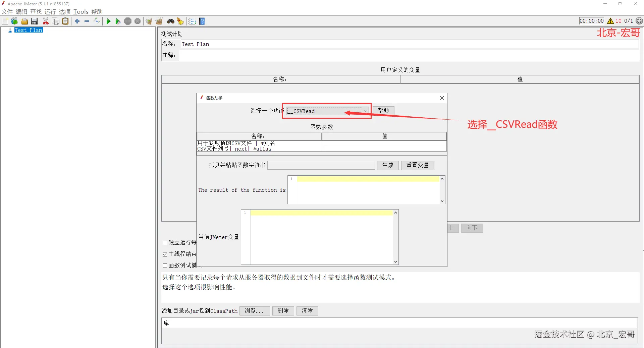The height and width of the screenshot is (348, 644).
Task: Clear current results with the broom icon
Action: click(149, 21)
